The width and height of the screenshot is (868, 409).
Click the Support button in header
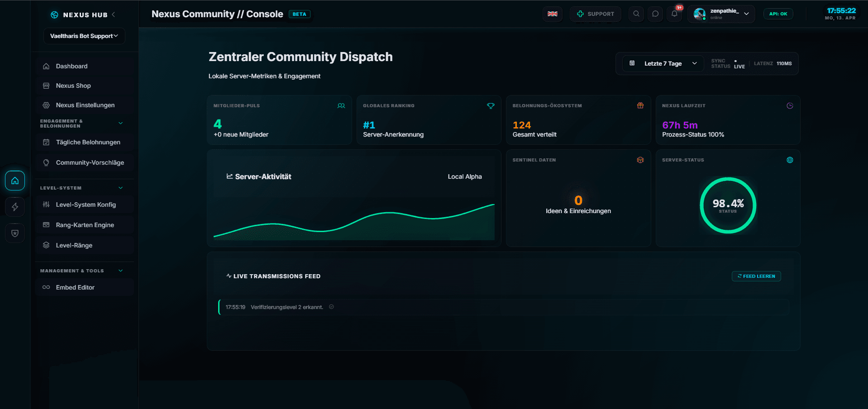coord(595,14)
